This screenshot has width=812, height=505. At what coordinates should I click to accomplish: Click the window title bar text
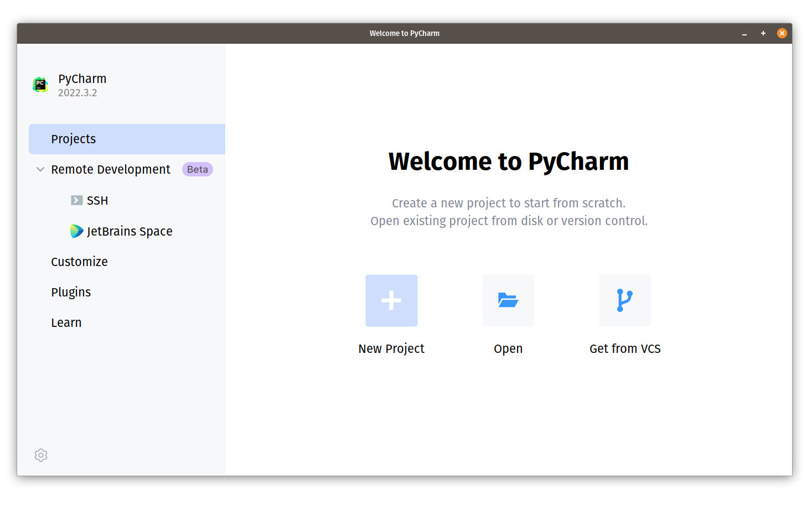405,33
